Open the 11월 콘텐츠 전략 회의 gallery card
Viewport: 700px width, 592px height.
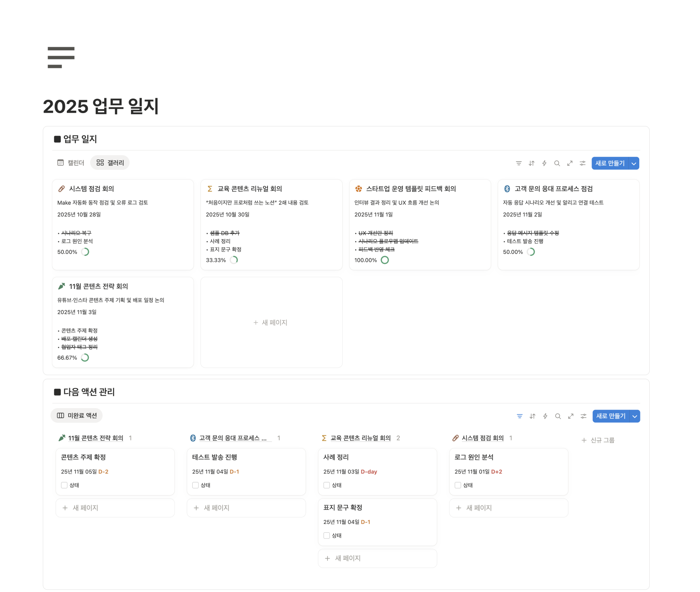tap(98, 287)
